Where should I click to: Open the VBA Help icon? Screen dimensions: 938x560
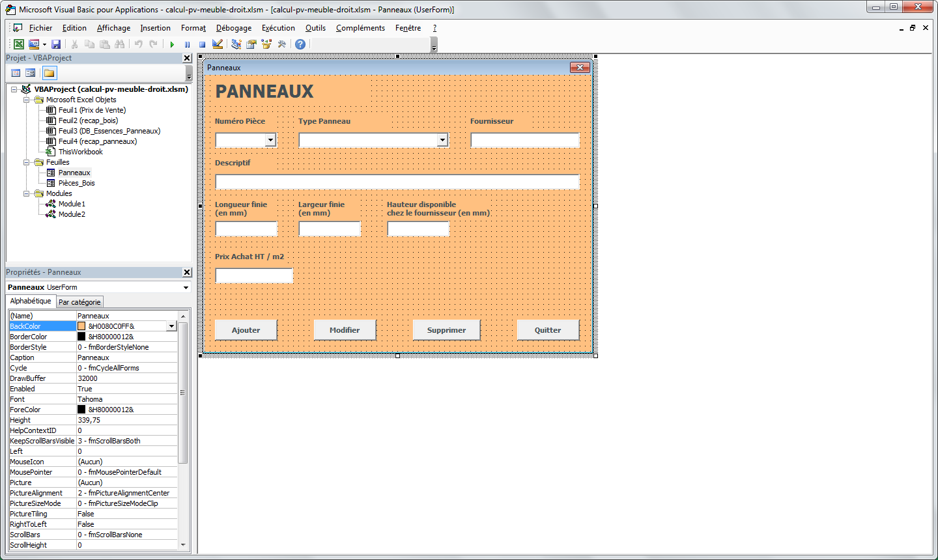click(x=300, y=44)
